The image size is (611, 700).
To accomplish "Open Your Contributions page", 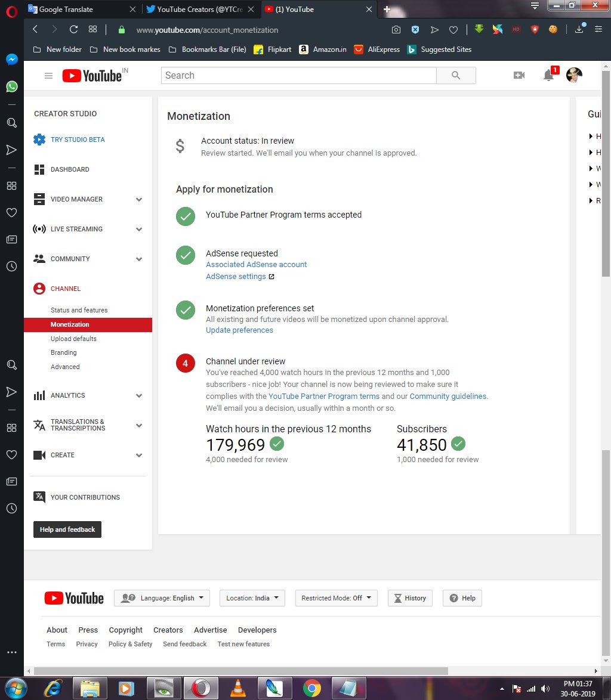I will 85,497.
